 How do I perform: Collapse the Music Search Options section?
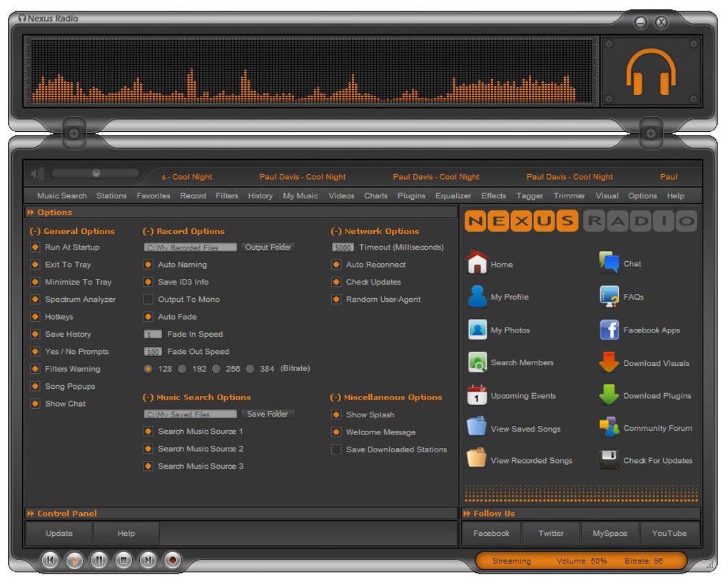[x=148, y=397]
